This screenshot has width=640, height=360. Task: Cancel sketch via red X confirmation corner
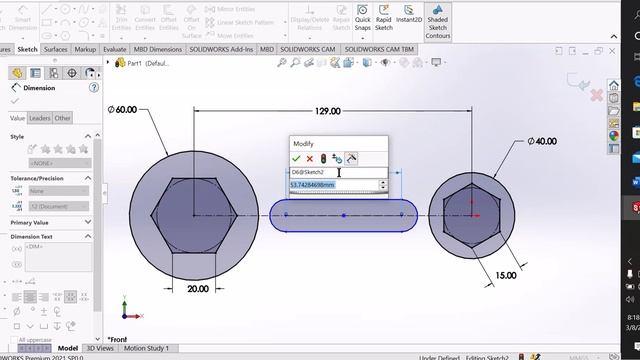tap(596, 96)
